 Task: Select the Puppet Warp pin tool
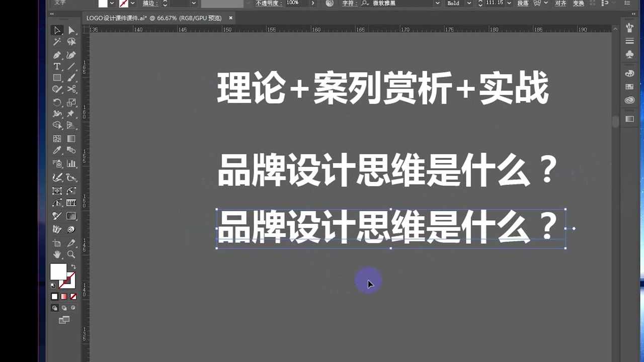point(71,114)
